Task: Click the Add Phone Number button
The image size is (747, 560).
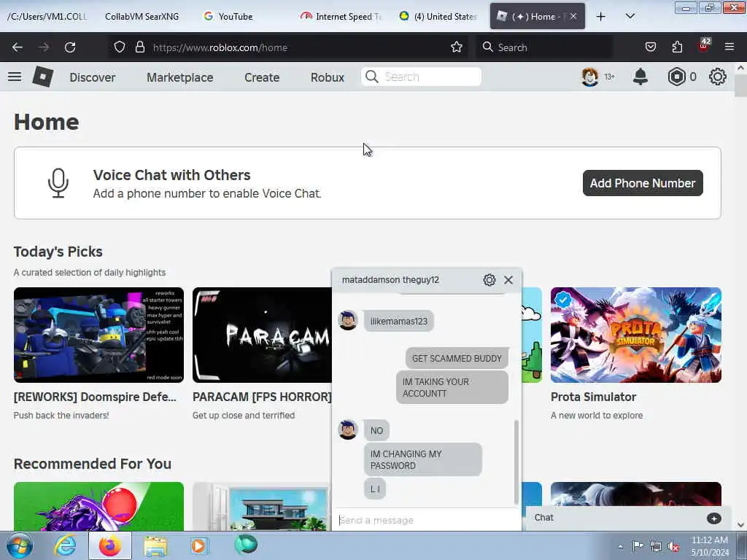Action: click(643, 183)
